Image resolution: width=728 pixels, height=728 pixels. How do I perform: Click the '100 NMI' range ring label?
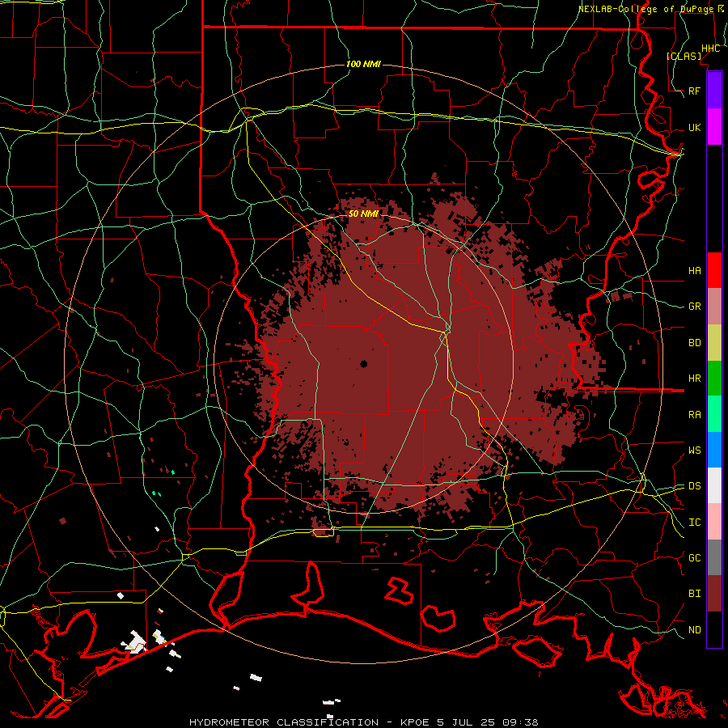click(x=363, y=64)
